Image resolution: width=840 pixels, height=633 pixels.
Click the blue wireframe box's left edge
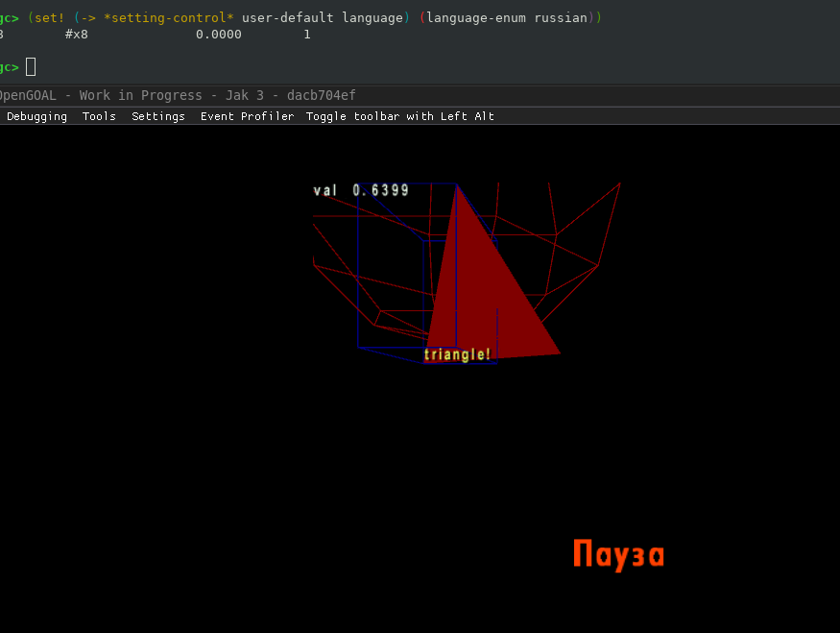pos(358,269)
